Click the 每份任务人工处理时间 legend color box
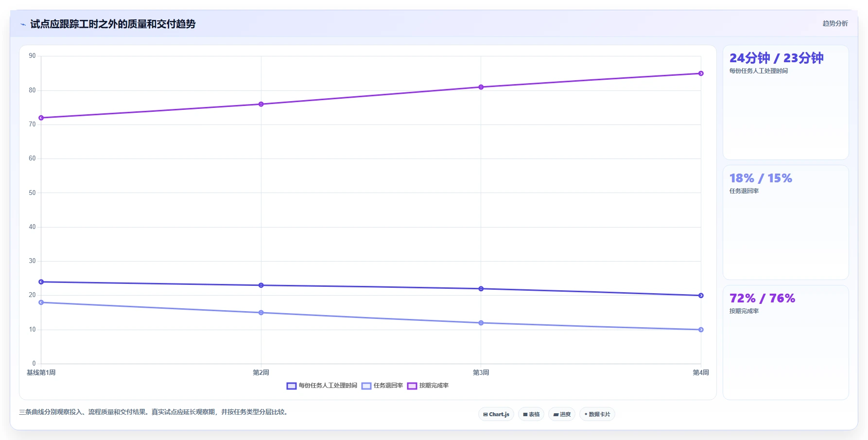 [x=292, y=386]
